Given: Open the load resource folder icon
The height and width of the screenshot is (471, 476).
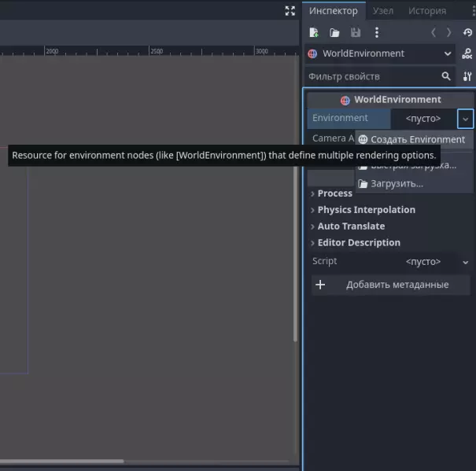Looking at the screenshot, I should (x=334, y=32).
